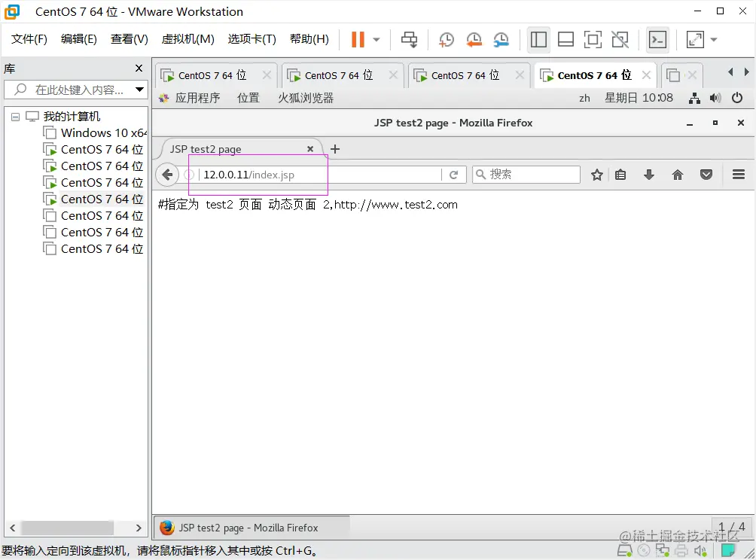Send Ctrl+Alt+Del to the VM
This screenshot has width=756, height=560.
[410, 40]
